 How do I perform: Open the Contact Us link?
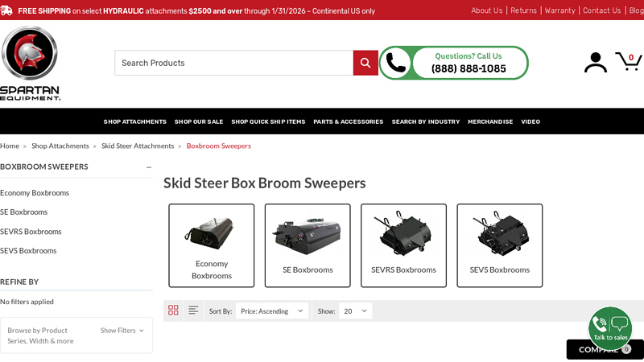601,10
